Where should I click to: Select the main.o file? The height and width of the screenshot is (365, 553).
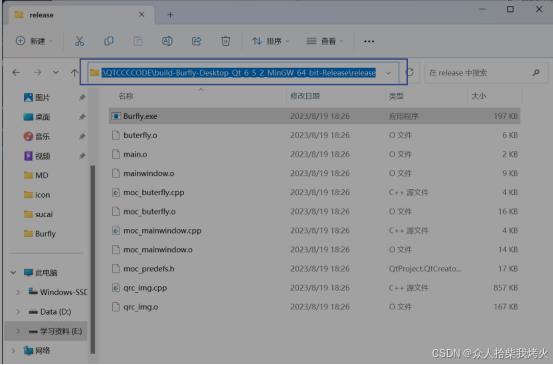tap(315, 154)
